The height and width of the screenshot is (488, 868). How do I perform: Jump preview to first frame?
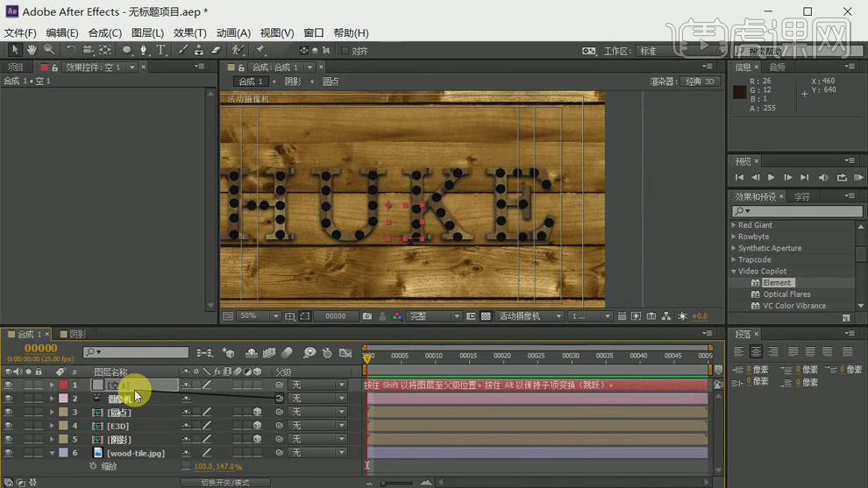tap(739, 178)
